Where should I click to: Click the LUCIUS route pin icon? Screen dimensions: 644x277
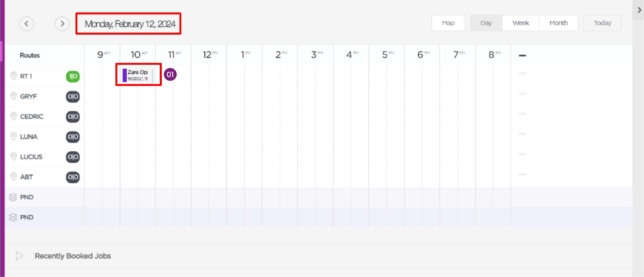point(14,156)
